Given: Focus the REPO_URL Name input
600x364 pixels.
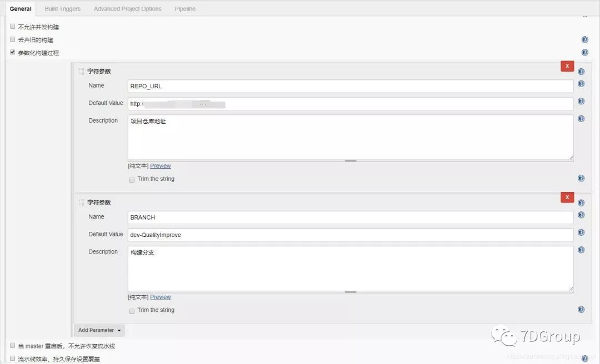Looking at the screenshot, I should (x=351, y=86).
